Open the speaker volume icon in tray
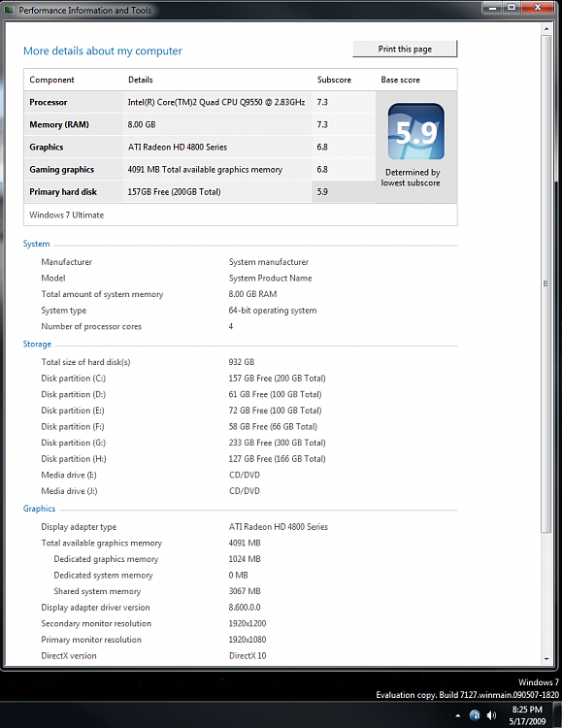Viewport: 562px width, 728px height. coord(491,715)
